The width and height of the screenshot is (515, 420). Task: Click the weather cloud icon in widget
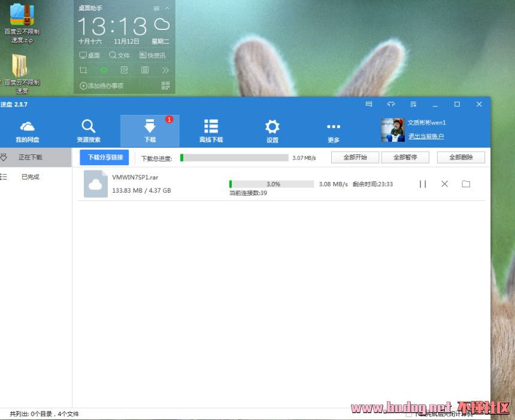[162, 25]
